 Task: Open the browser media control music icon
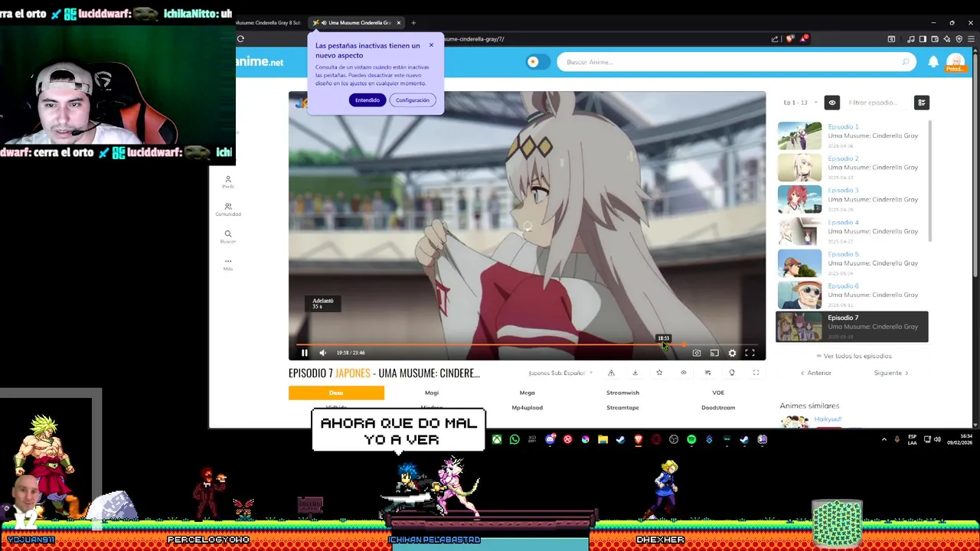(910, 39)
